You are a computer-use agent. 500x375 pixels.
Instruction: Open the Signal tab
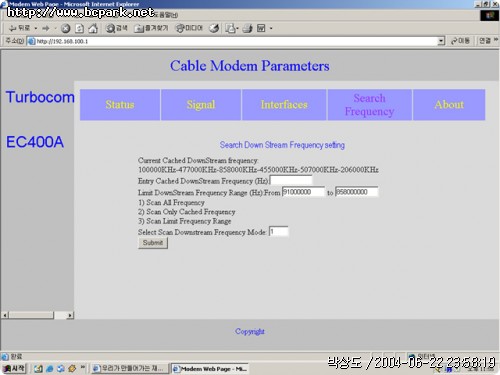click(x=201, y=105)
